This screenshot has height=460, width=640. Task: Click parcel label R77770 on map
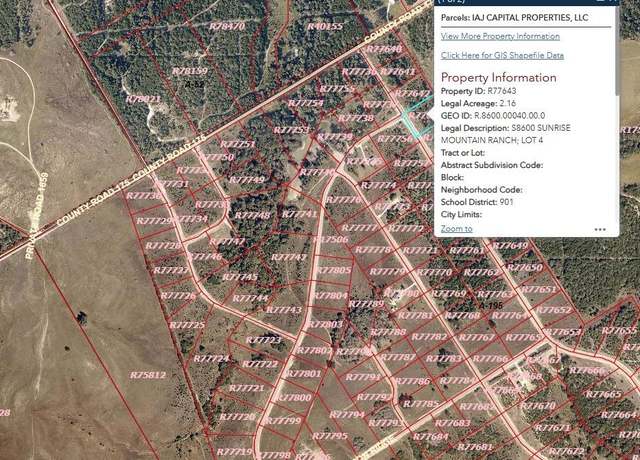434,272
